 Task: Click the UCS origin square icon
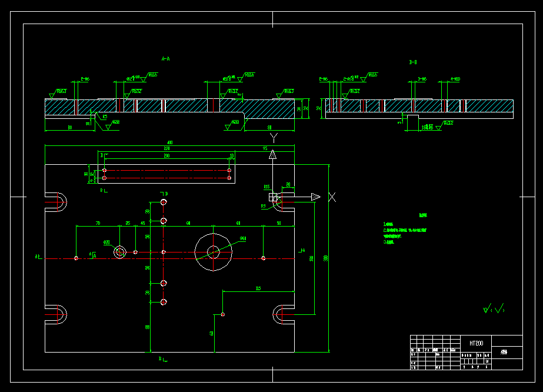273,197
